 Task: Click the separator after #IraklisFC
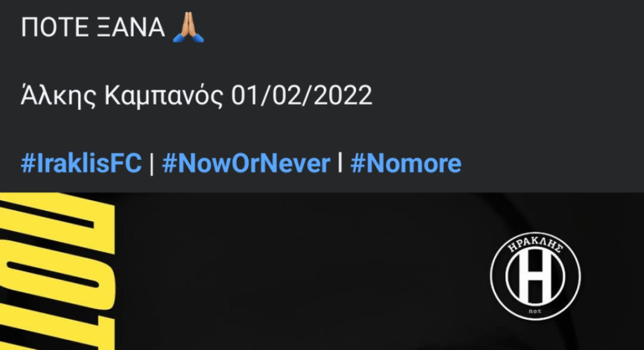tap(152, 164)
